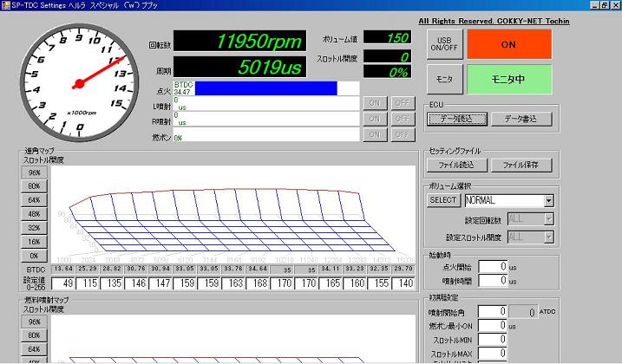Open the 設定スロットル開度 ALL dropdown
622x364 pixels.
click(x=548, y=237)
